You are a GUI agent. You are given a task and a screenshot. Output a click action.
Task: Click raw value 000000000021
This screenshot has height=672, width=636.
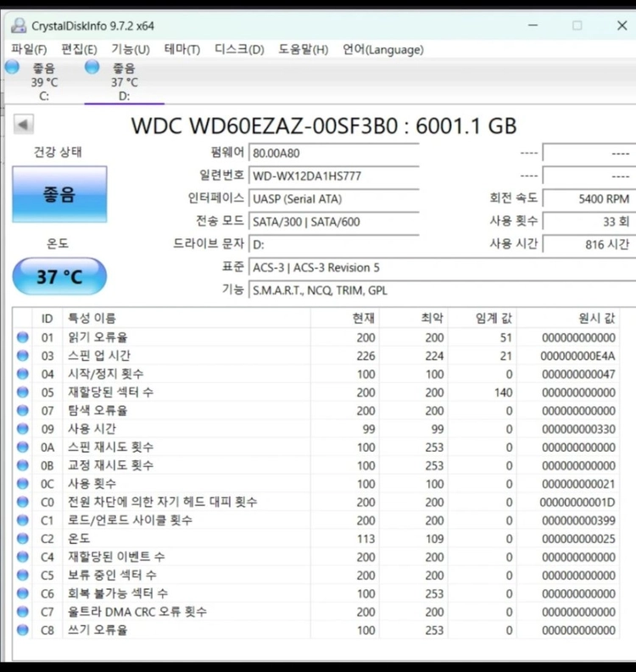pyautogui.click(x=578, y=484)
